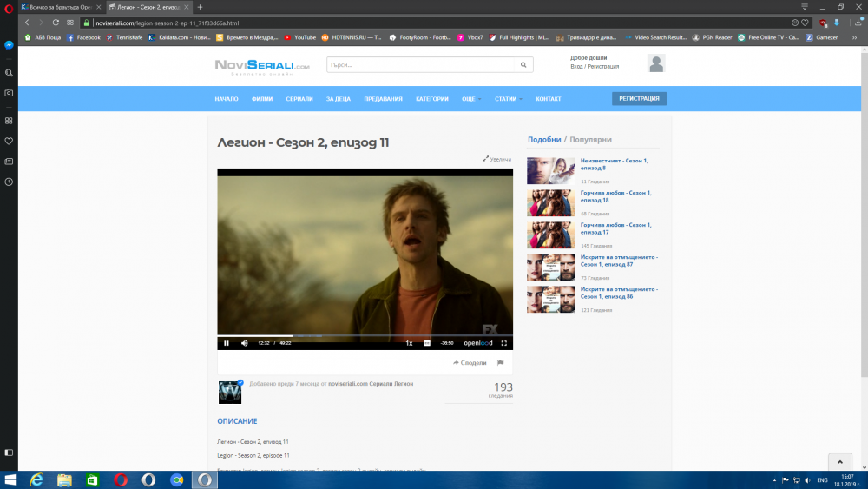Open the ФИЛМИ menu item
This screenshot has height=489, width=868.
pos(262,98)
